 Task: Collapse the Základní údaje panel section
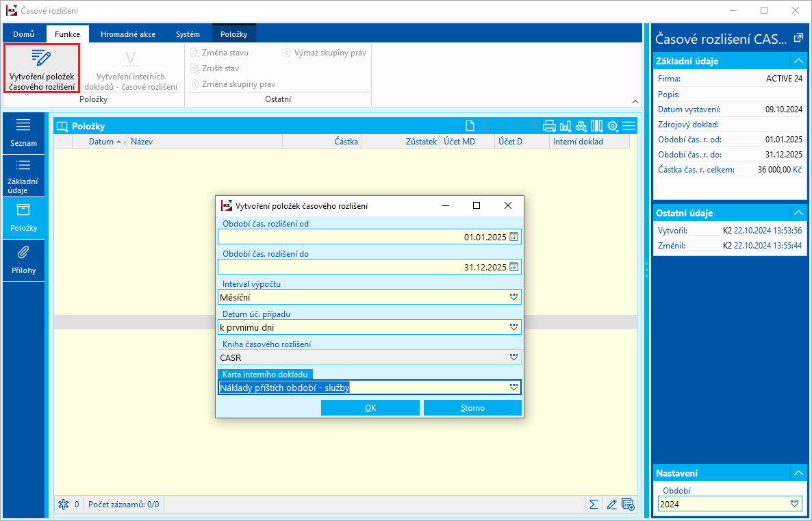[x=798, y=61]
